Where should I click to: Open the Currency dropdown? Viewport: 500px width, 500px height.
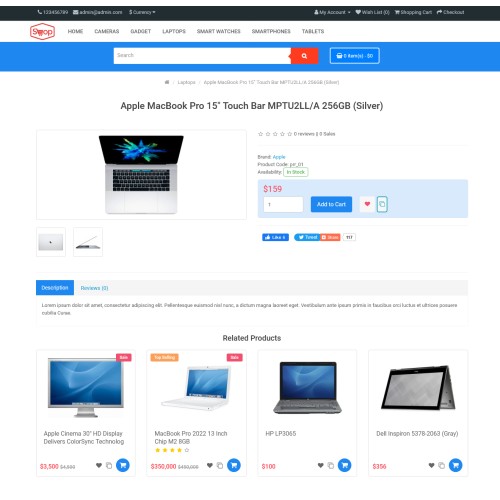pos(142,12)
